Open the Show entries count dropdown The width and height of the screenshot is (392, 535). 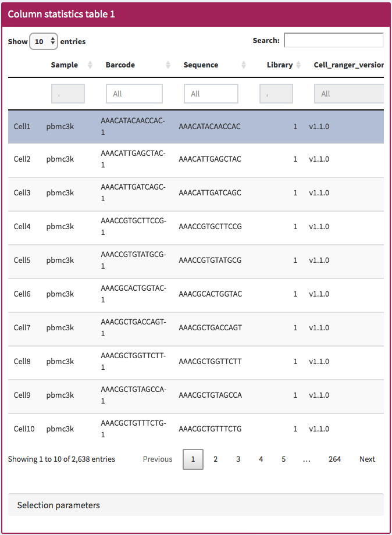(44, 41)
